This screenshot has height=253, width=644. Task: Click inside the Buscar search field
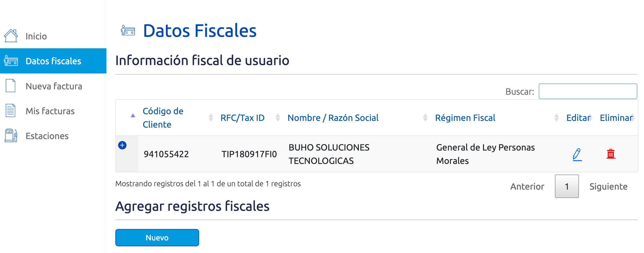588,91
